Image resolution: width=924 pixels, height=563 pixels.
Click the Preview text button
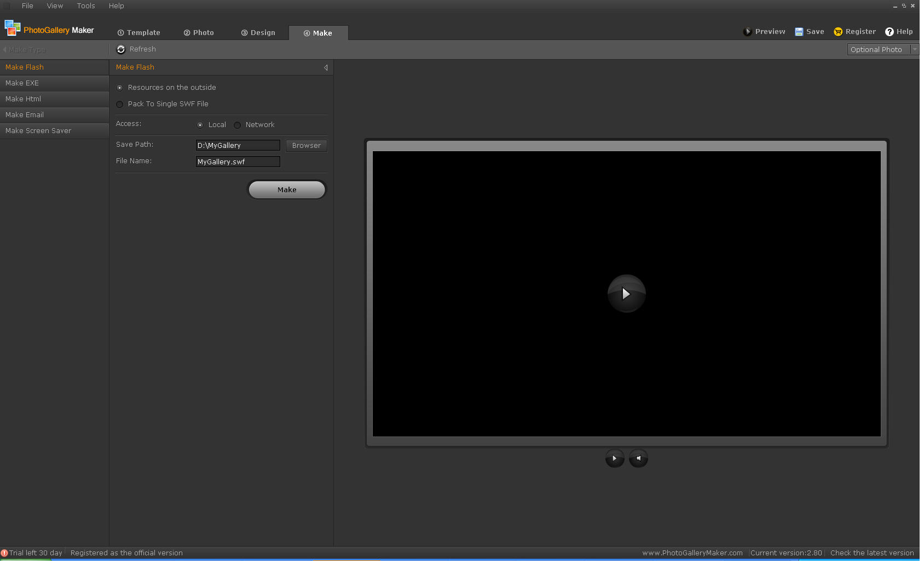tap(770, 32)
